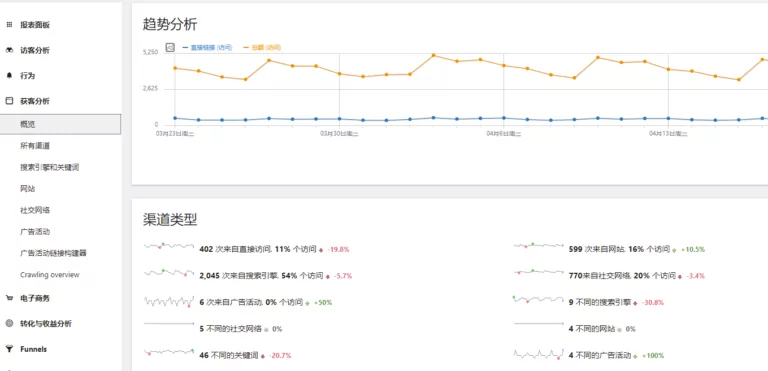Click the 渠道类型 heading
The image size is (768, 371).
coord(170,220)
